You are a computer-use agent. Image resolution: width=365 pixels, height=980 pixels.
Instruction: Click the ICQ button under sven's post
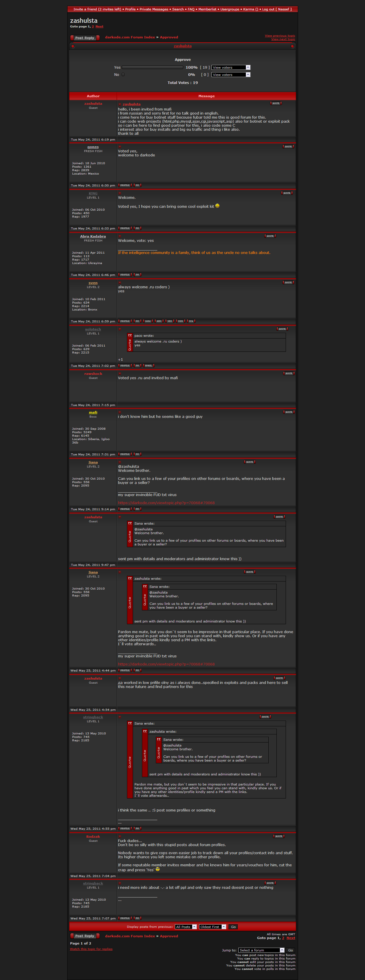click(x=191, y=321)
